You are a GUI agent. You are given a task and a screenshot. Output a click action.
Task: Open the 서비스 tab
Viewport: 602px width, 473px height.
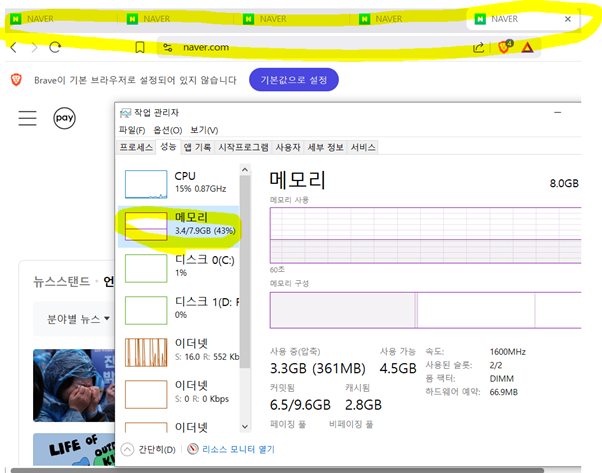pyautogui.click(x=363, y=147)
